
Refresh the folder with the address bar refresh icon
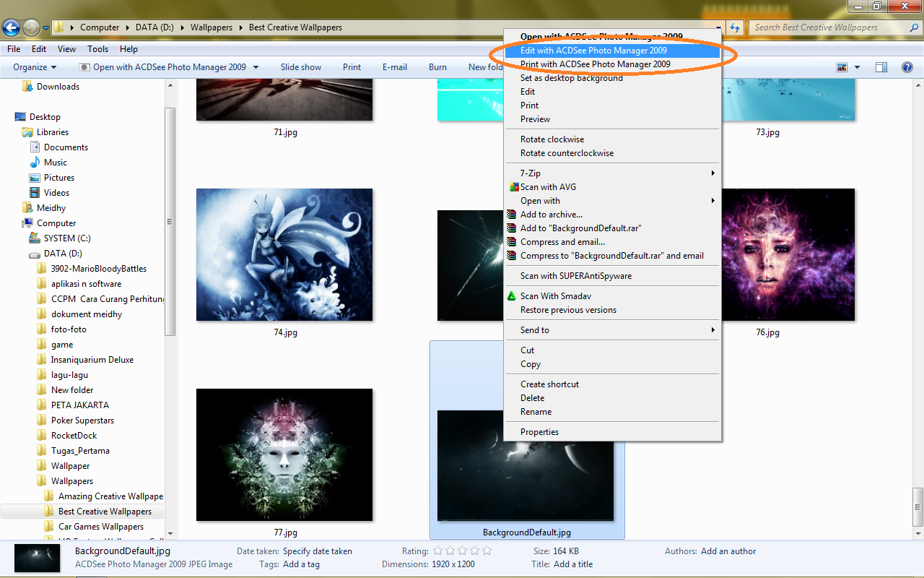pos(735,27)
